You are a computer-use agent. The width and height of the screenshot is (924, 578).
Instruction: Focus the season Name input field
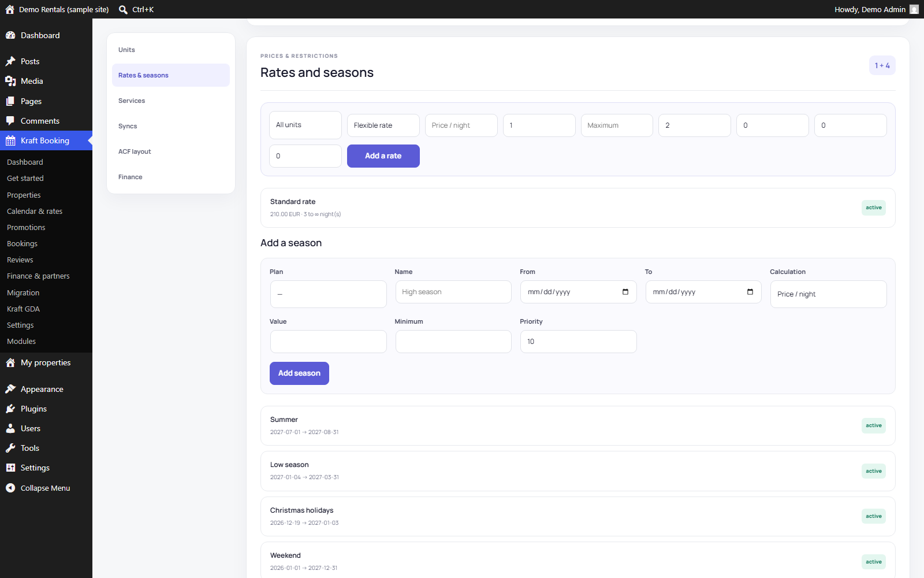(453, 292)
